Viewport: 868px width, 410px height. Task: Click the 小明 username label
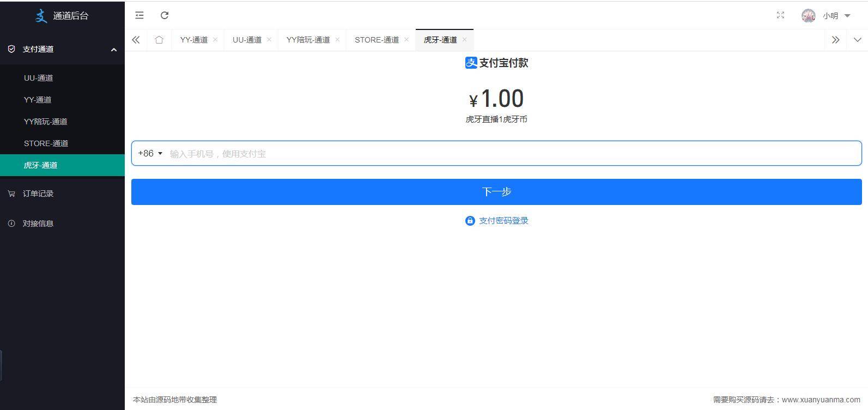(x=830, y=16)
